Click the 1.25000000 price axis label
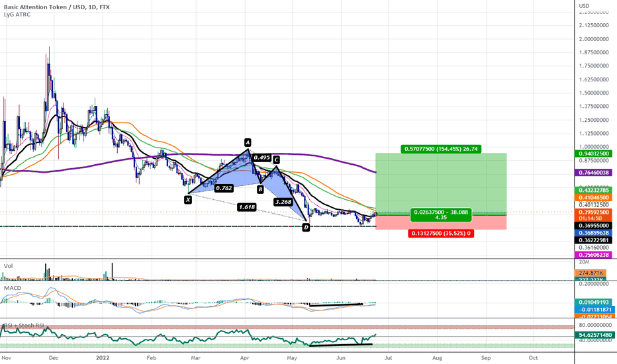This screenshot has width=617, height=364. (594, 120)
